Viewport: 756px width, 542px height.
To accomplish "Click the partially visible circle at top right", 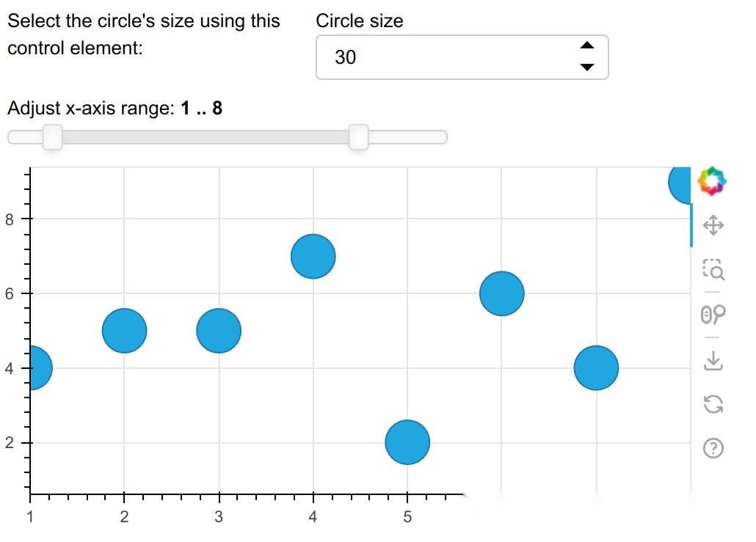I will point(680,183).
